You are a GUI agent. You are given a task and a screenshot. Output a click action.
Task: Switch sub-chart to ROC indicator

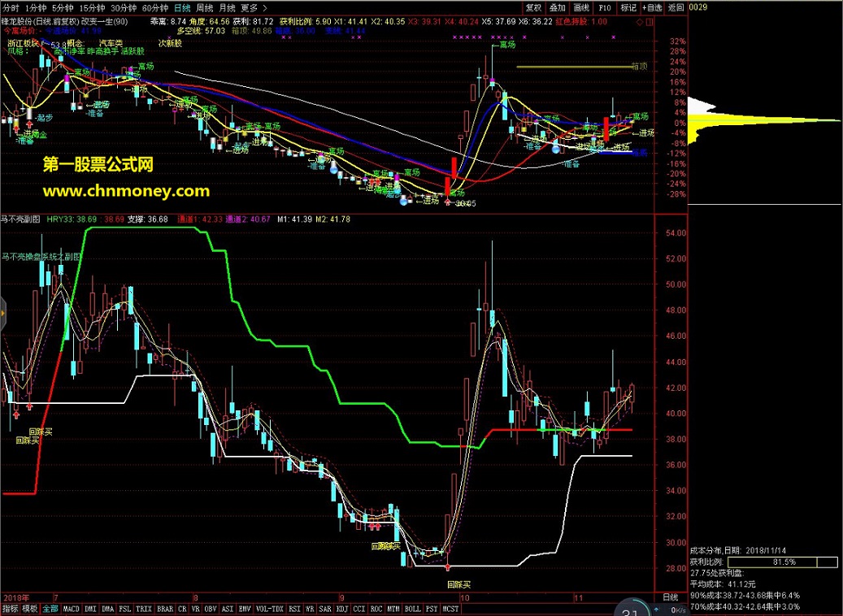point(376,609)
